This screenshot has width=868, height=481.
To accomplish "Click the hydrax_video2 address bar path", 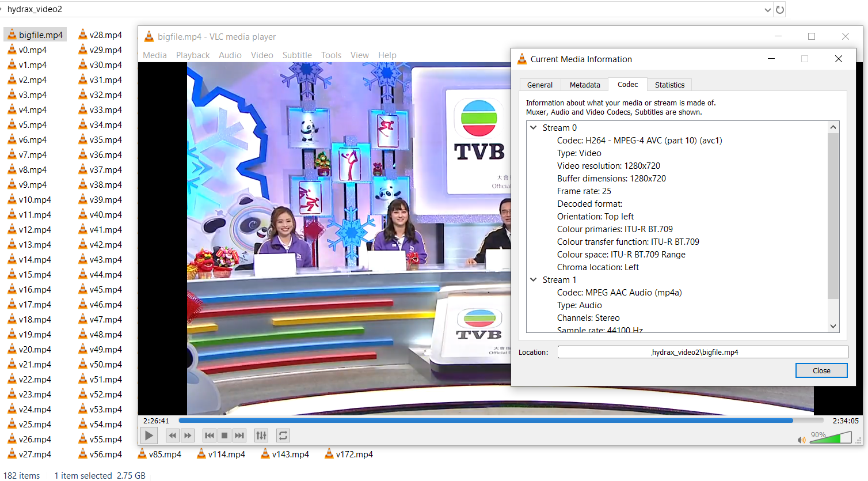I will point(35,9).
